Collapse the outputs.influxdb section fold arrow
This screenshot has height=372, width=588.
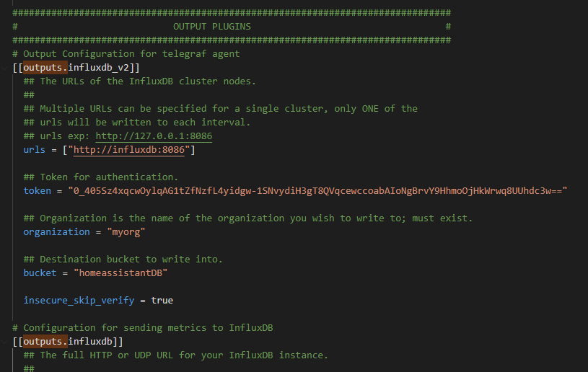tap(4, 342)
